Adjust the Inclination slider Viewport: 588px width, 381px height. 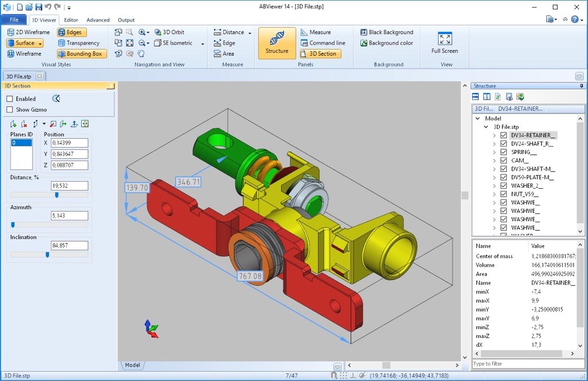point(47,255)
